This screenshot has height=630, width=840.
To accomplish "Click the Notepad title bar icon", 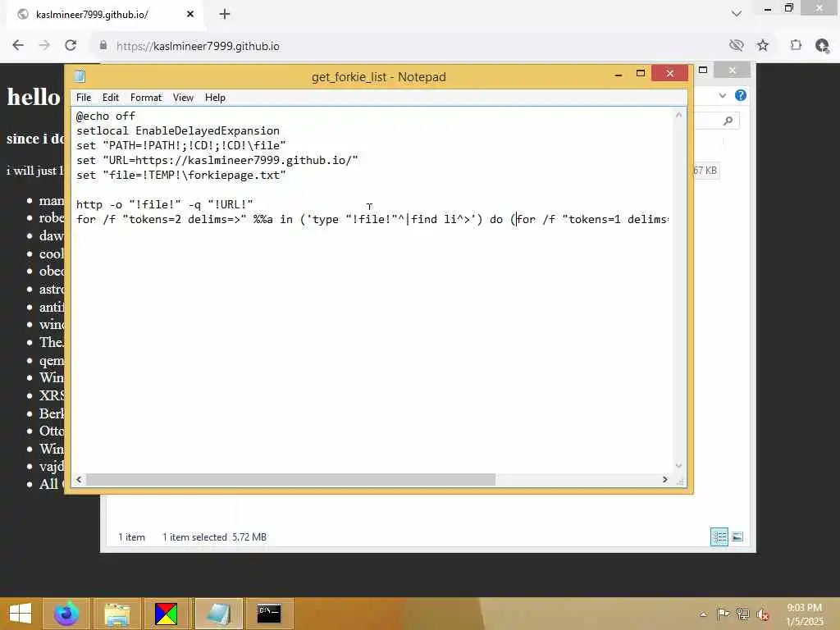I will coord(80,76).
